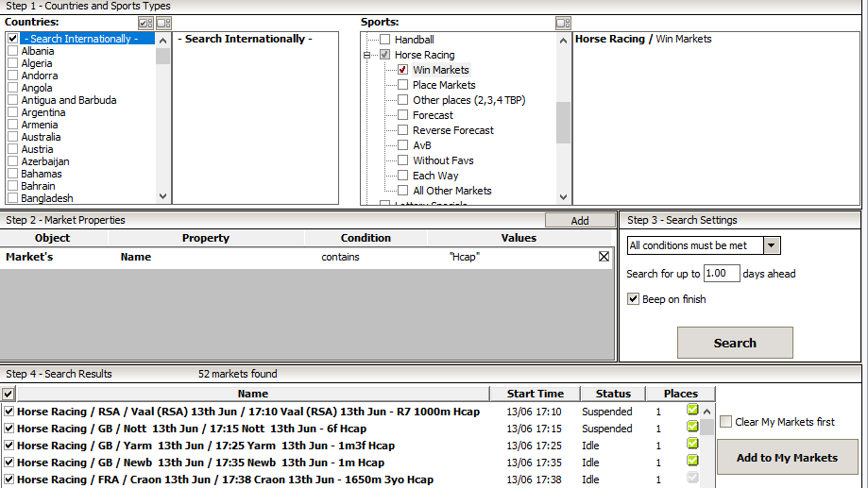Check the Albania country checkbox
This screenshot has height=488, width=868.
(12, 51)
